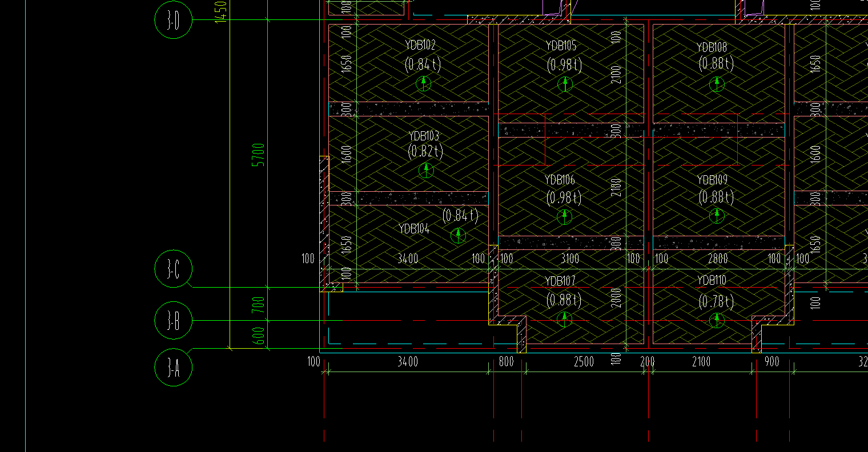This screenshot has width=868, height=452.
Task: Select the 2800 width dimension text
Action: click(718, 259)
